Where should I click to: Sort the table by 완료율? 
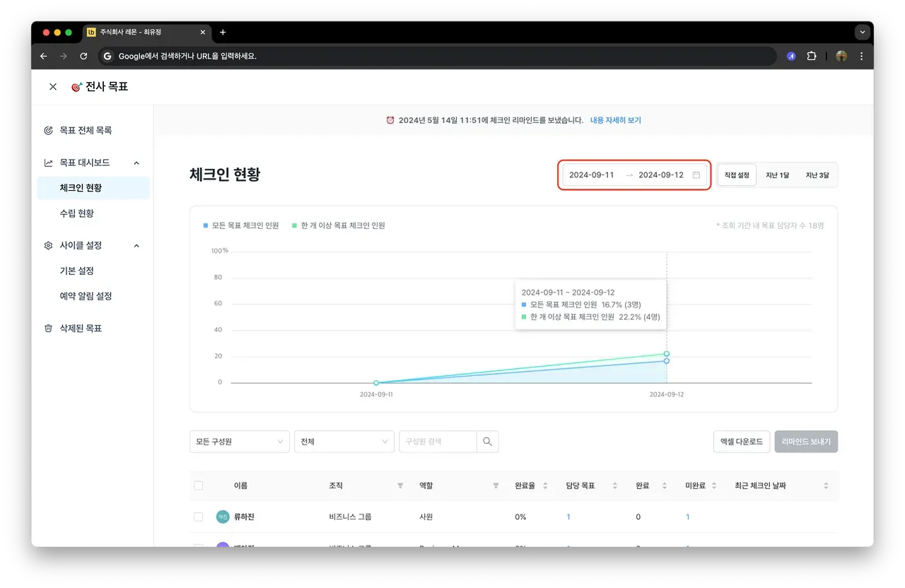tap(545, 486)
